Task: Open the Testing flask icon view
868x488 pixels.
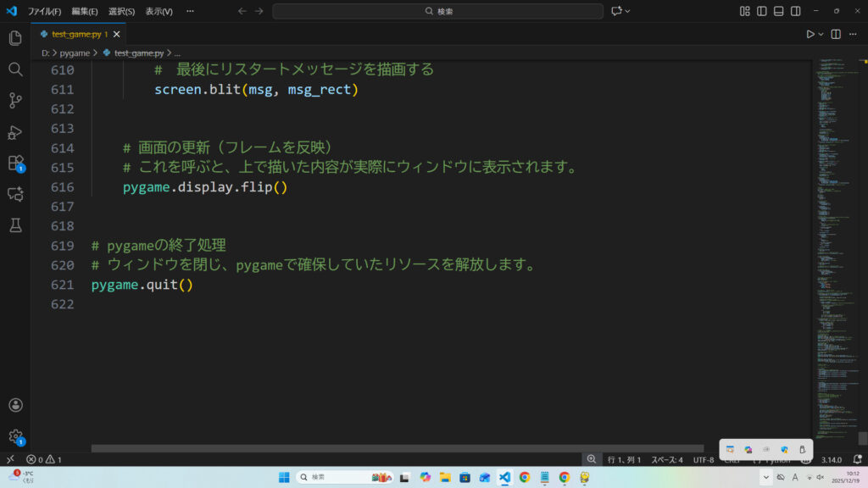Action: 14,225
